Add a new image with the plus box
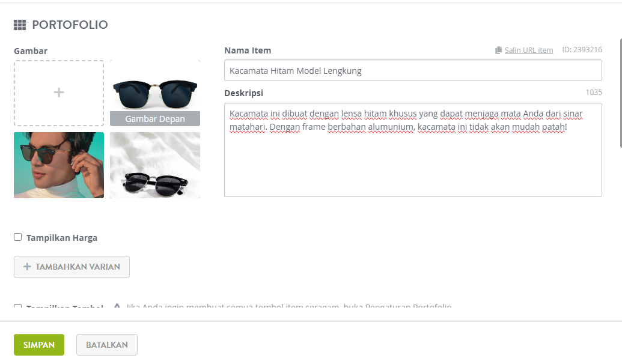622x364 pixels. 59,93
